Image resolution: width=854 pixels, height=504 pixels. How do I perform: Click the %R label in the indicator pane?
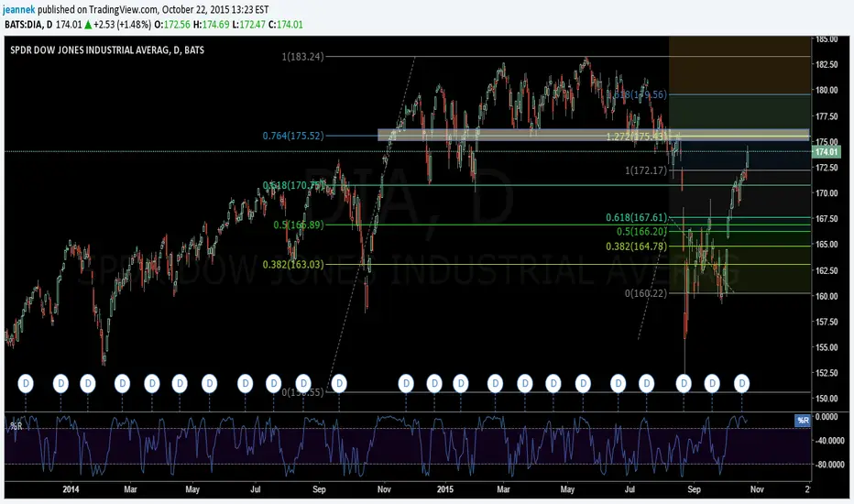tap(16, 426)
